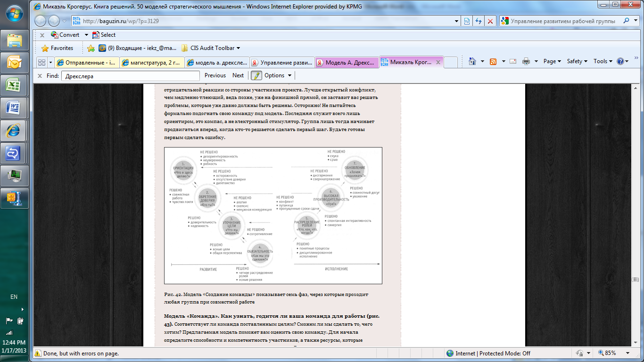Image resolution: width=644 pixels, height=362 pixels.
Task: Find the Previous match
Action: click(215, 75)
